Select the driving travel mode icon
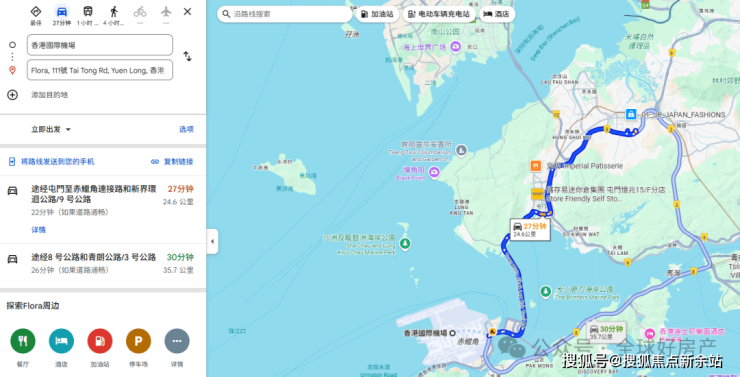Viewport: 740px width, 377px height. coord(62,12)
